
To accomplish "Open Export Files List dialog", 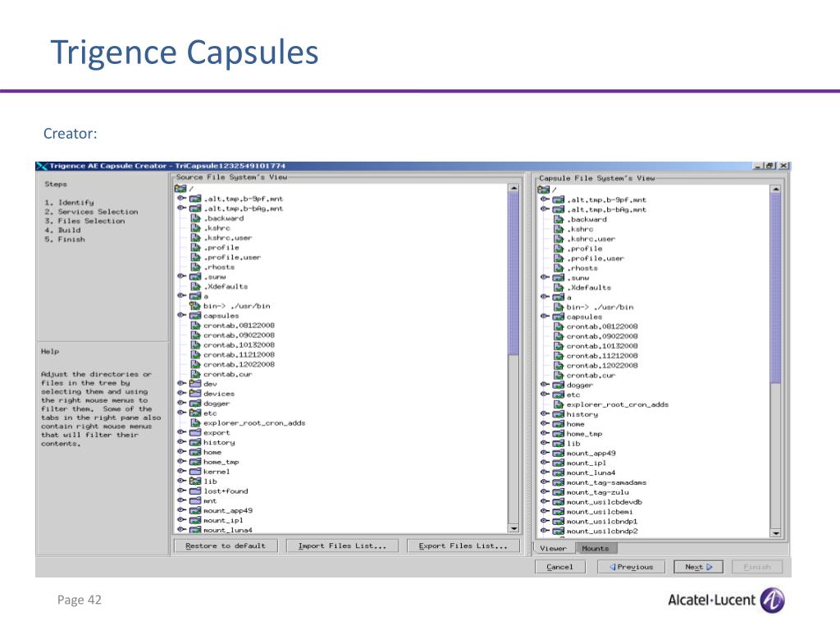I will point(463,546).
